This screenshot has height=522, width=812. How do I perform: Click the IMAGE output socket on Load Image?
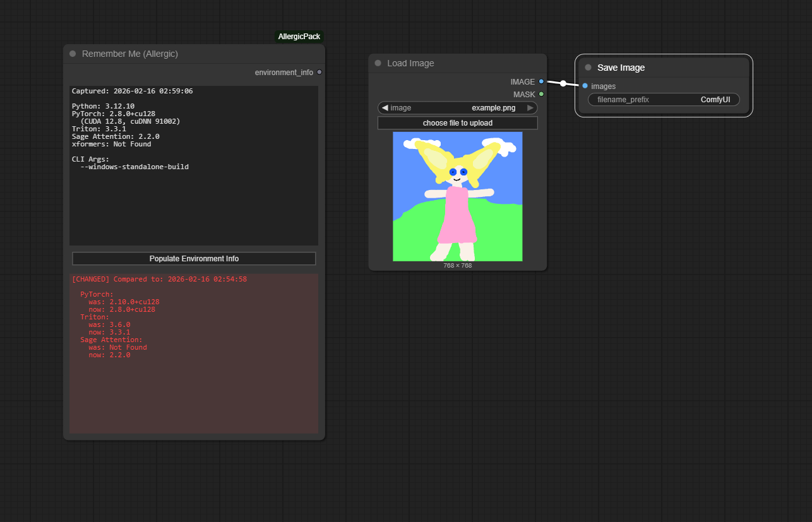(x=541, y=81)
